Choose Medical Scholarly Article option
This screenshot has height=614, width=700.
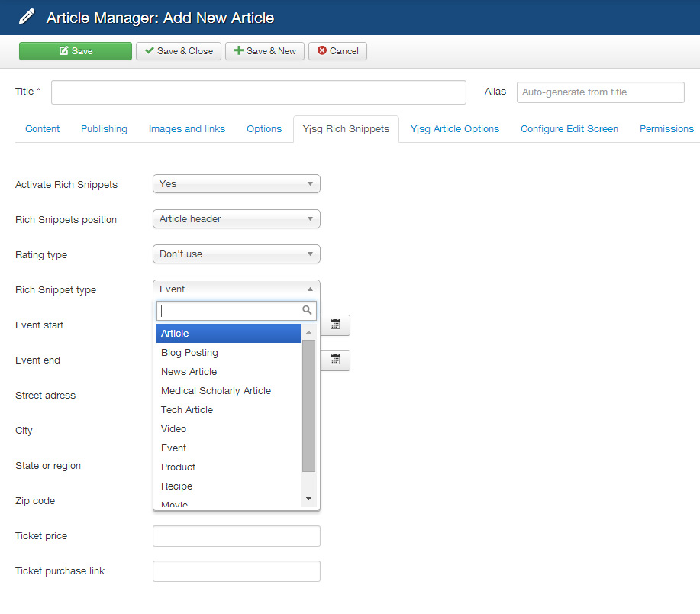[x=228, y=391]
